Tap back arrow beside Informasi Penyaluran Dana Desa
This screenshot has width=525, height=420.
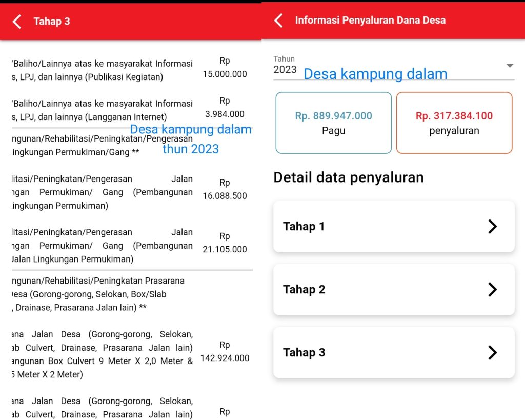coord(278,21)
